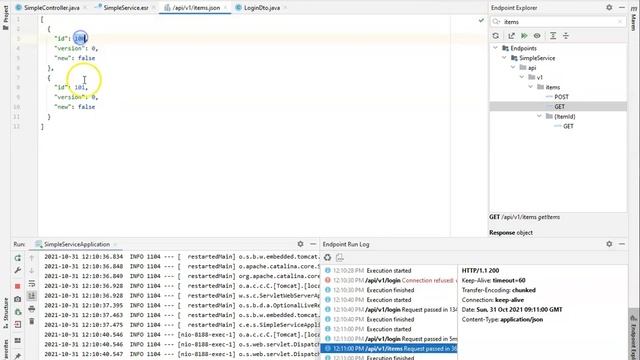Screen dimensions: 640x360
Task: Open the SimpleServiceApplication run tab
Action: coord(77,244)
